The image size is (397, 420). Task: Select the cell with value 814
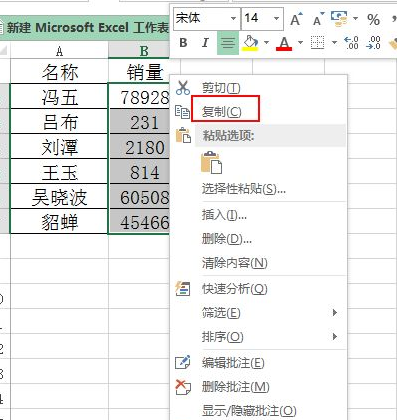point(140,171)
